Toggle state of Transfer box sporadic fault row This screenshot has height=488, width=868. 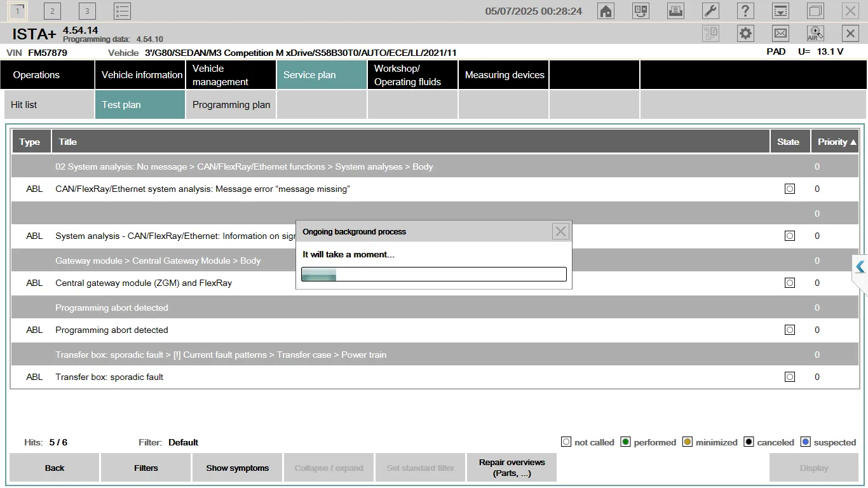pyautogui.click(x=789, y=377)
